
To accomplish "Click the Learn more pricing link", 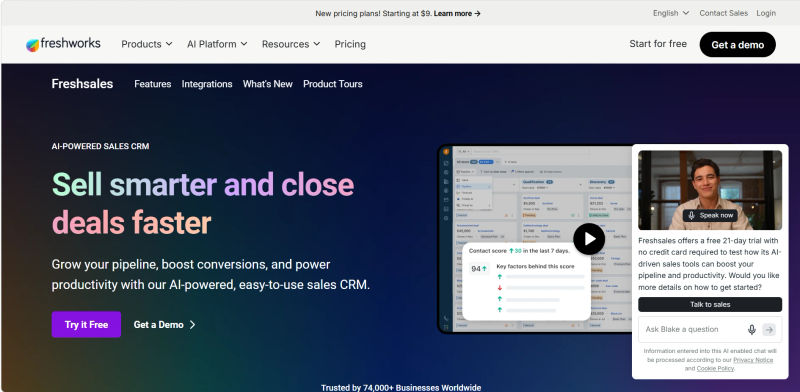I will pyautogui.click(x=457, y=14).
